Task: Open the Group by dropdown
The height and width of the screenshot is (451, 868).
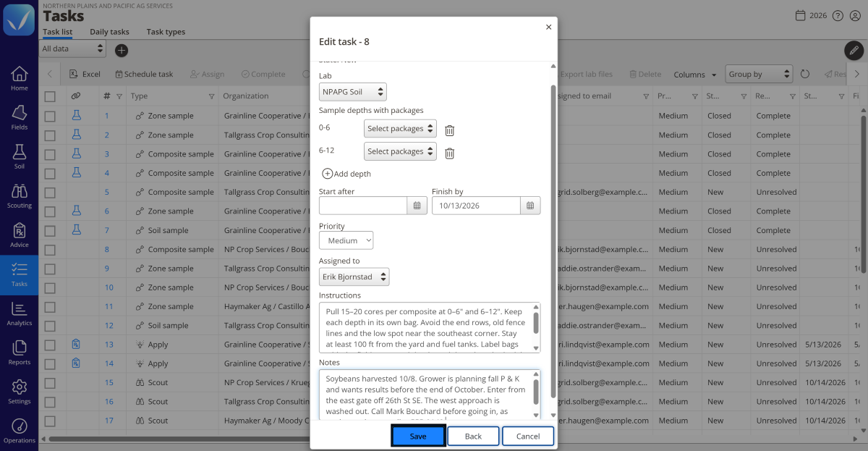Action: (759, 74)
